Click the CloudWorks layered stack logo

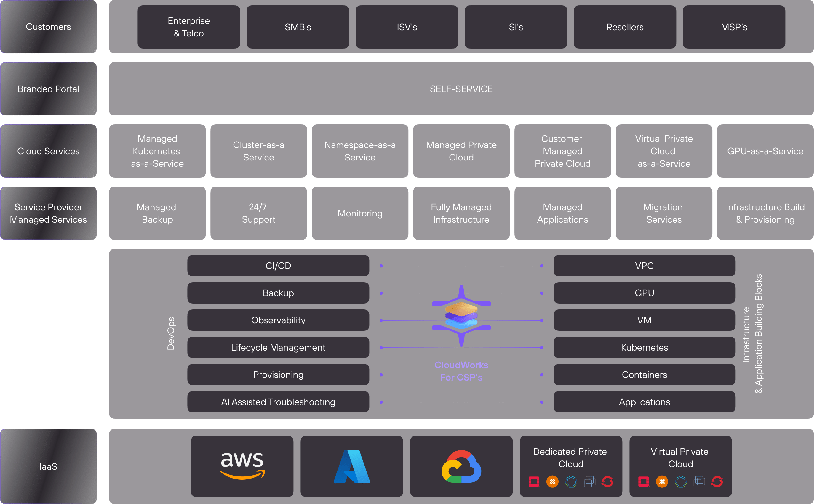coord(461,315)
